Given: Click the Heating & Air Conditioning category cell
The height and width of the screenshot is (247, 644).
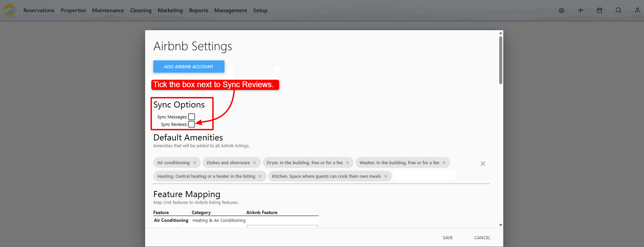Looking at the screenshot, I should coord(219,220).
